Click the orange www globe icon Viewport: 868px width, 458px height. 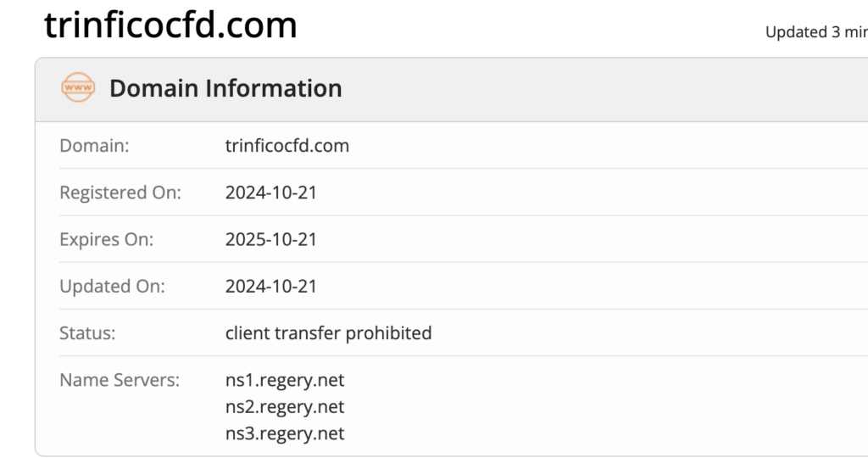coord(78,87)
